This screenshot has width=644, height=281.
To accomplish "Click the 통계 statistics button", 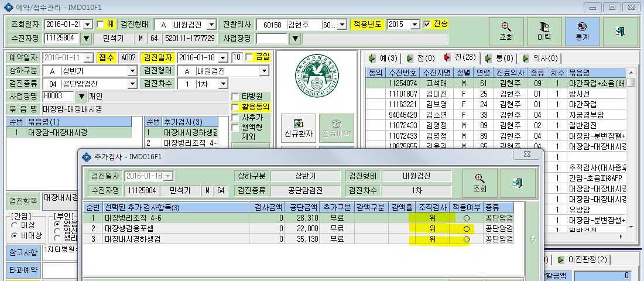I will 583,32.
